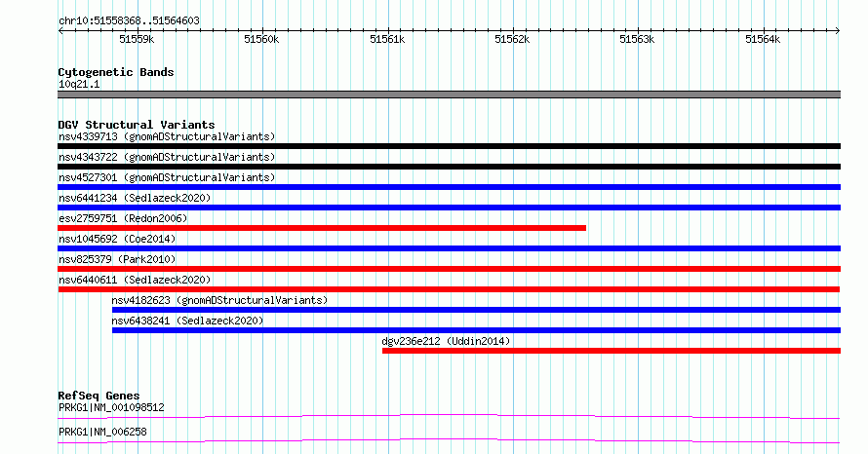Click the 51561k ruler tick label
Screen dimensions: 868x454
point(387,39)
